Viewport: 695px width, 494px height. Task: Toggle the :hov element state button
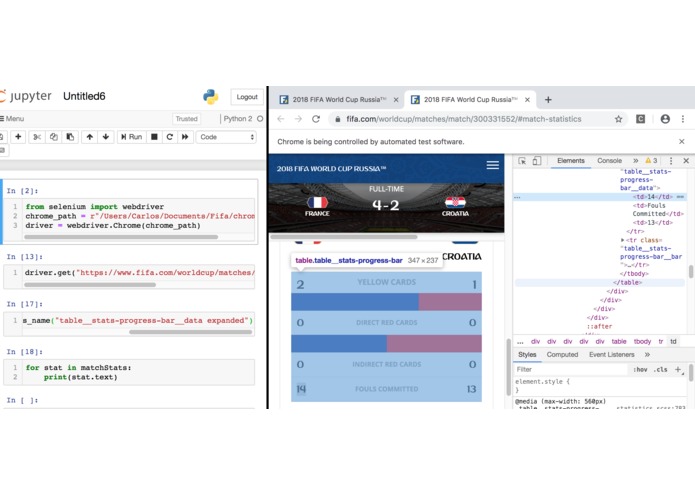click(640, 370)
